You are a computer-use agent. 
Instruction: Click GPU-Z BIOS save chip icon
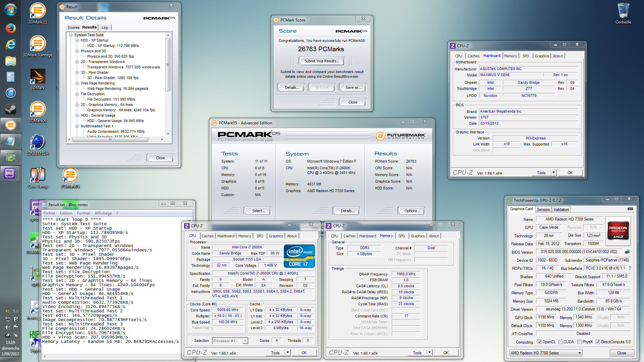[x=627, y=252]
